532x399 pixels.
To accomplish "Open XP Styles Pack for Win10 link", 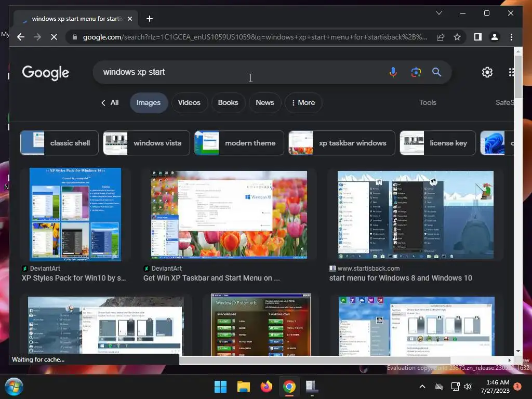I will 74,278.
